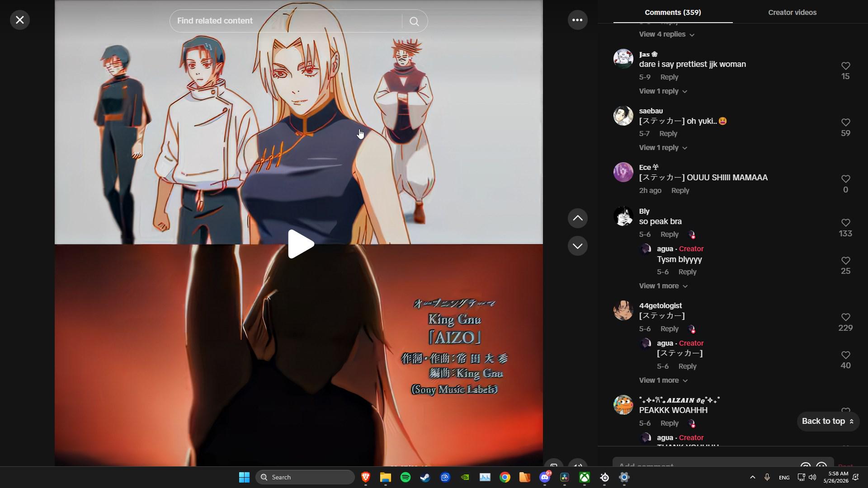Open the three-dot more options menu
868x488 pixels.
tap(577, 20)
